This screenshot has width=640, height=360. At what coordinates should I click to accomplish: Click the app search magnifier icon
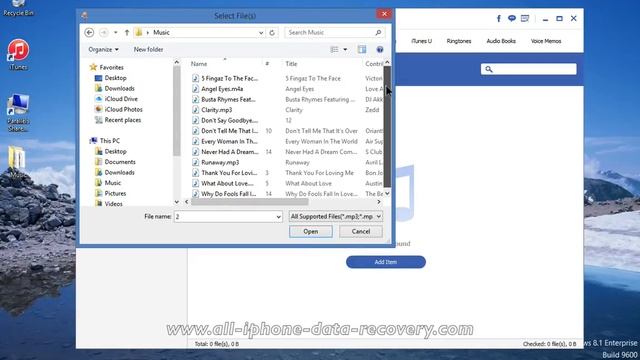pyautogui.click(x=489, y=69)
